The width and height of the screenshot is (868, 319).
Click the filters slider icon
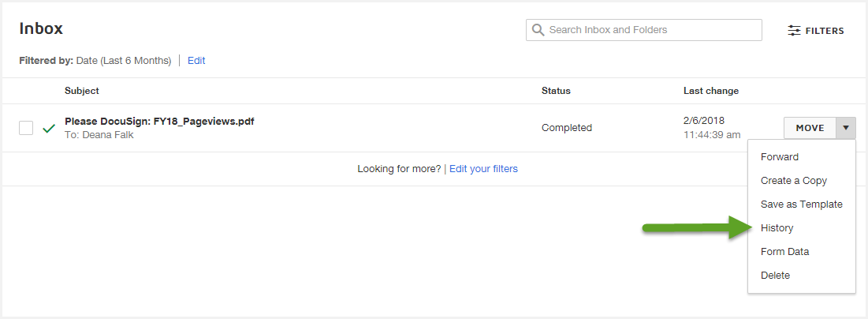(x=795, y=31)
